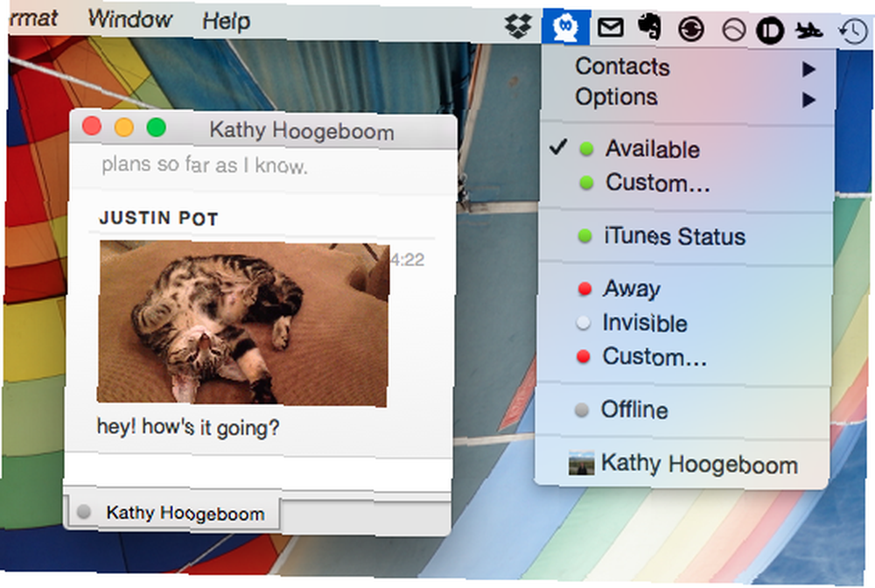The image size is (875, 588).
Task: Click the 'hey! how's it going?' message
Action: [188, 427]
